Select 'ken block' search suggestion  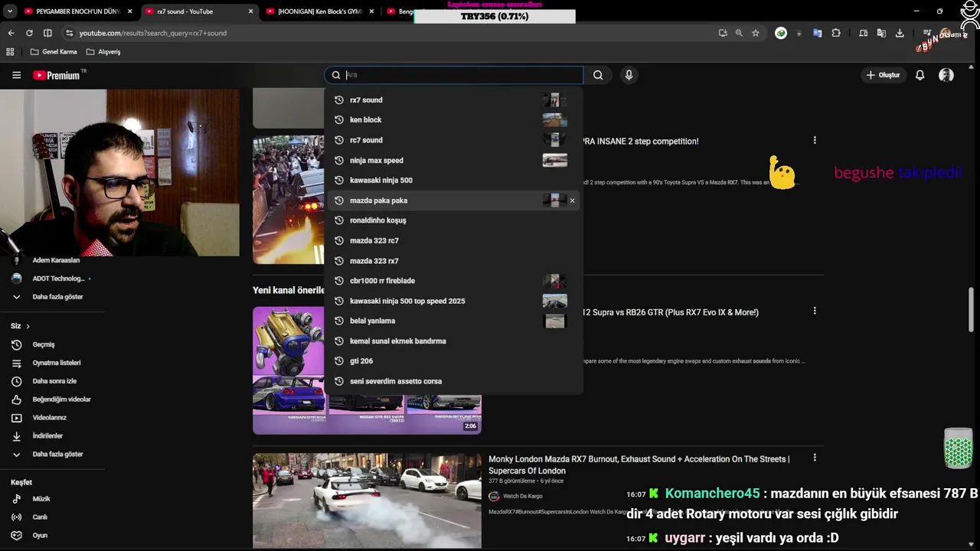click(453, 120)
